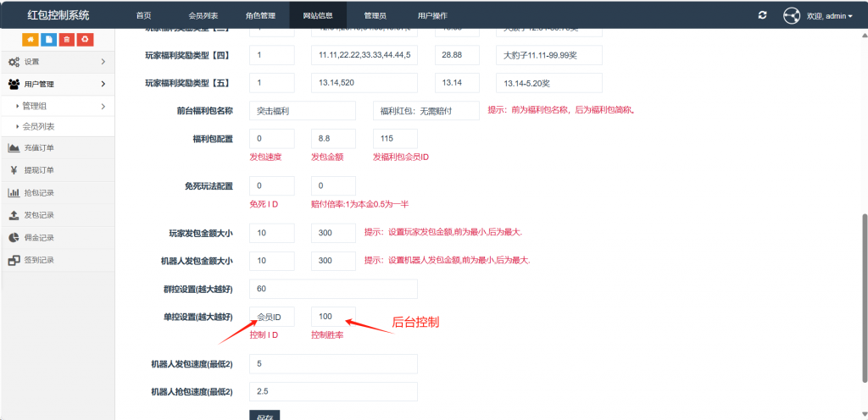Screen dimensions: 868x420
Task: Focus the 发包速度 field
Action: (272, 139)
